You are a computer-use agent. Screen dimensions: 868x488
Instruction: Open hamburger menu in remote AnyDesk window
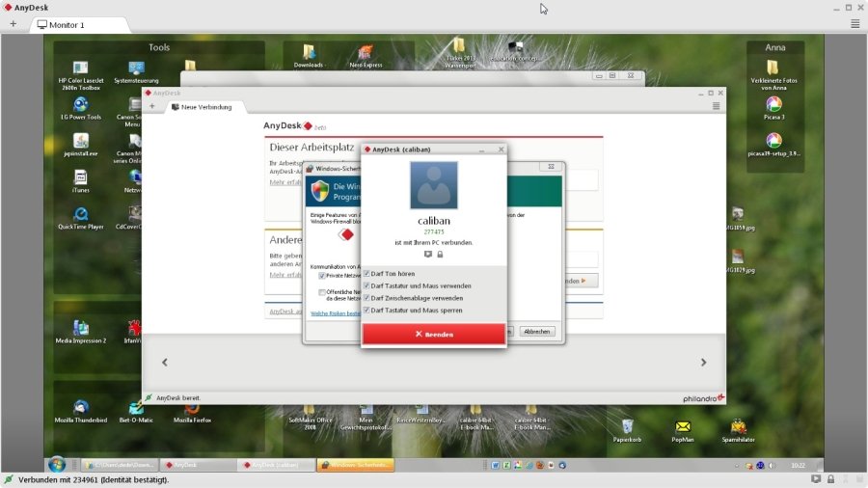pos(716,106)
